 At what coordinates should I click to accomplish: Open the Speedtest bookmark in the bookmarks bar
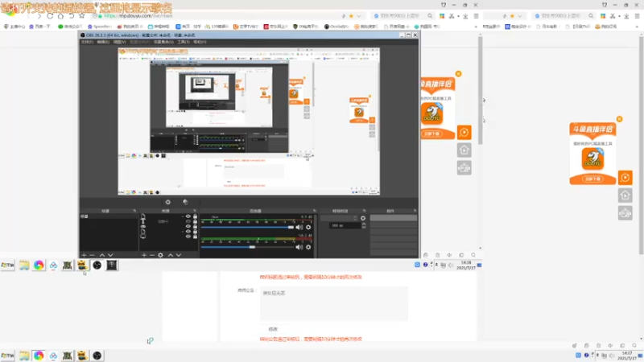pos(100,27)
